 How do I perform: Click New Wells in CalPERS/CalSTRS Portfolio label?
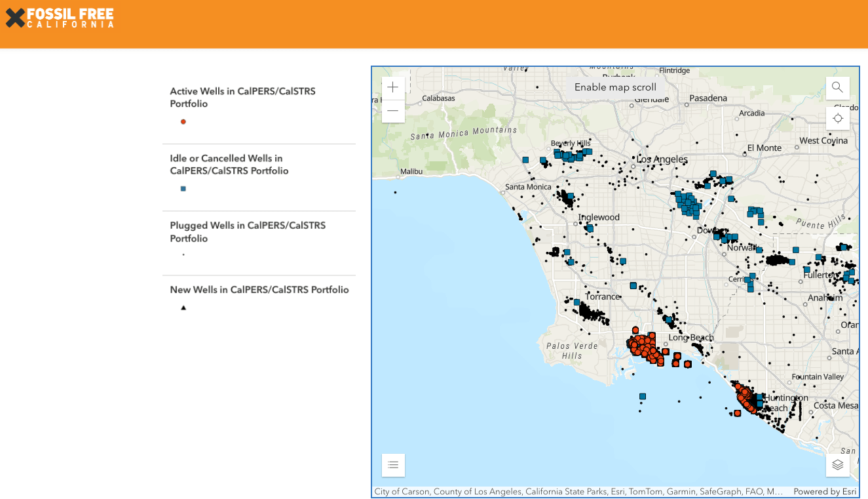pos(259,290)
